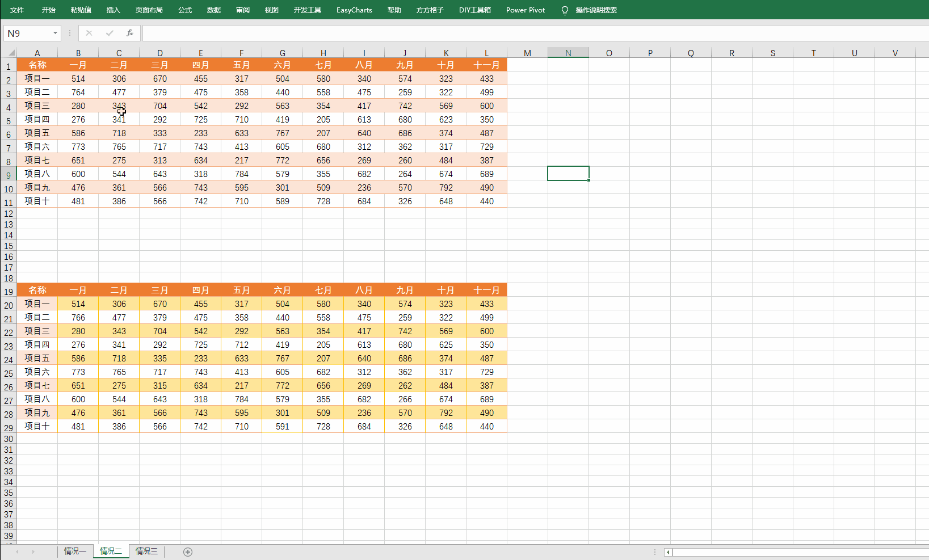Viewport: 929px width, 560px height.
Task: Switch to the 情况三 sheet tab
Action: click(146, 551)
